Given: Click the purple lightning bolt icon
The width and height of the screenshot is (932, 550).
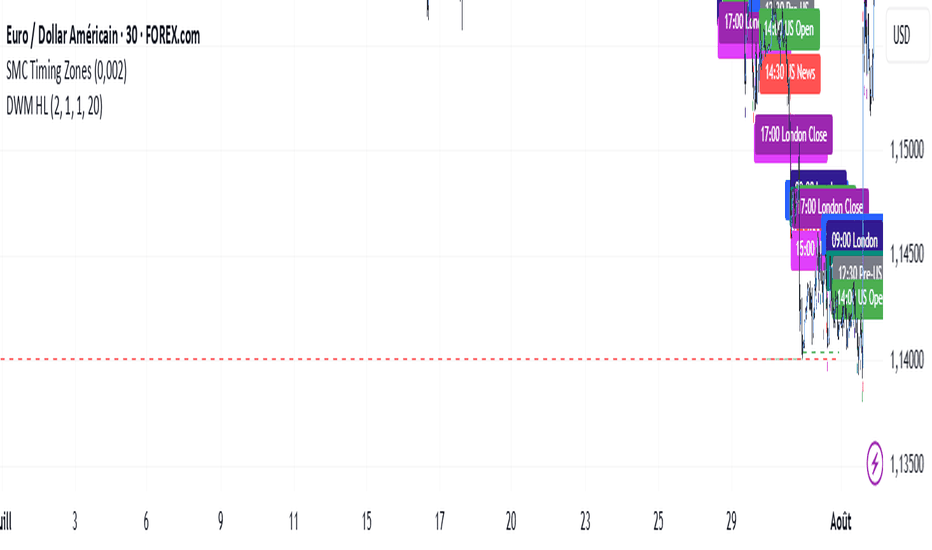Looking at the screenshot, I should point(874,463).
